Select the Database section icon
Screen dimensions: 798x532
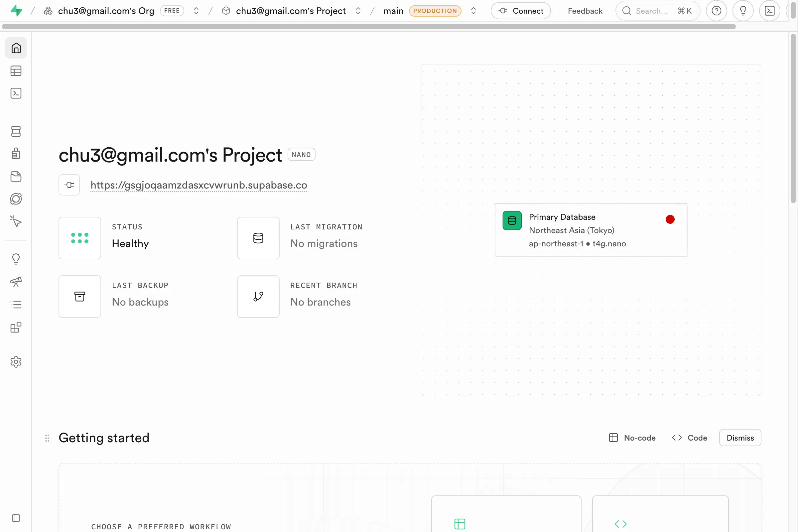coord(16,131)
